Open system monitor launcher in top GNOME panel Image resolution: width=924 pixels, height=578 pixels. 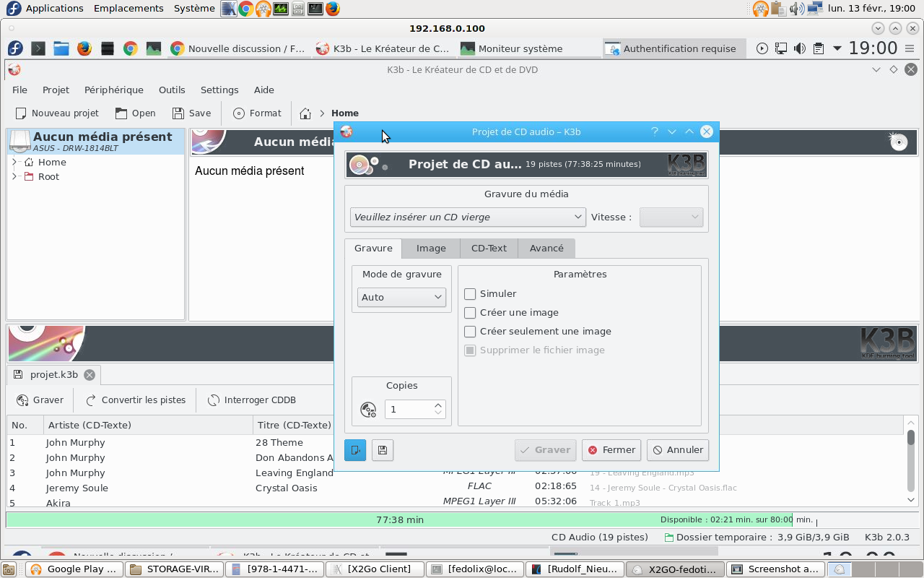(281, 9)
